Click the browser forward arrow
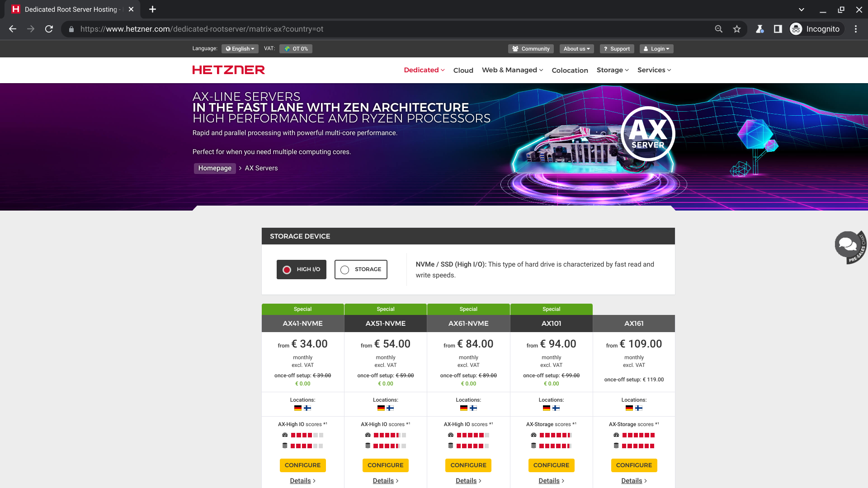 [x=31, y=29]
